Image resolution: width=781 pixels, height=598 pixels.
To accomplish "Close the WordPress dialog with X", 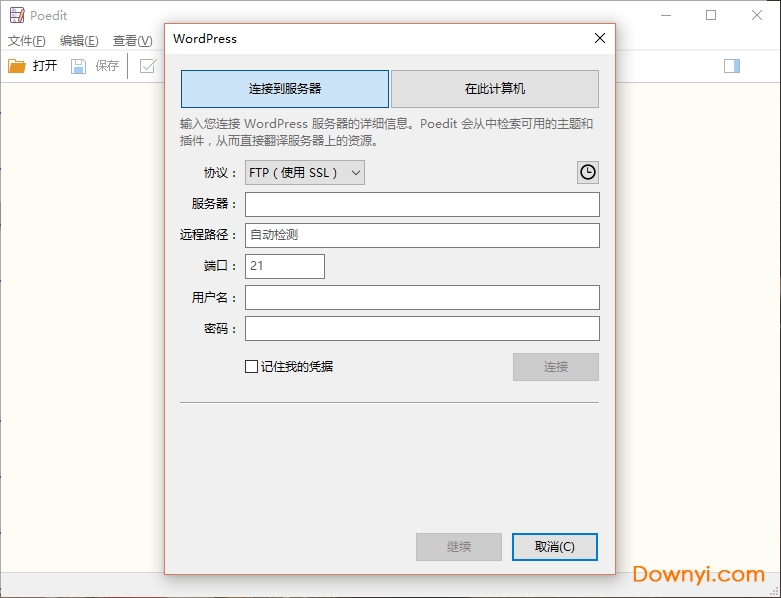I will pyautogui.click(x=599, y=39).
